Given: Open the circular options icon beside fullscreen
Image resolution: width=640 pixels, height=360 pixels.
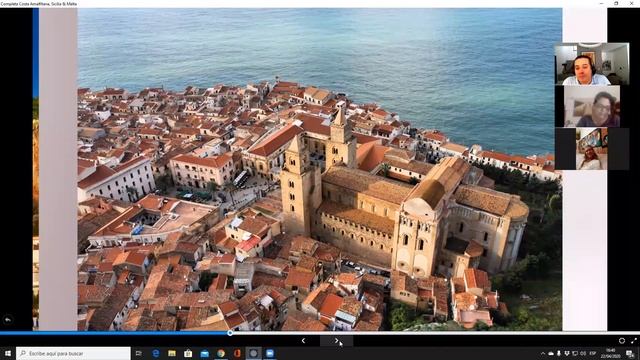Looking at the screenshot, I should (x=622, y=341).
